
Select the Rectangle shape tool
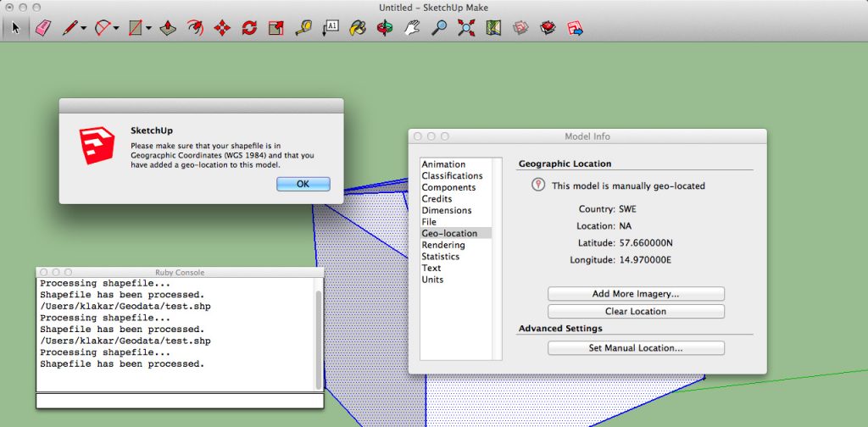[x=136, y=28]
